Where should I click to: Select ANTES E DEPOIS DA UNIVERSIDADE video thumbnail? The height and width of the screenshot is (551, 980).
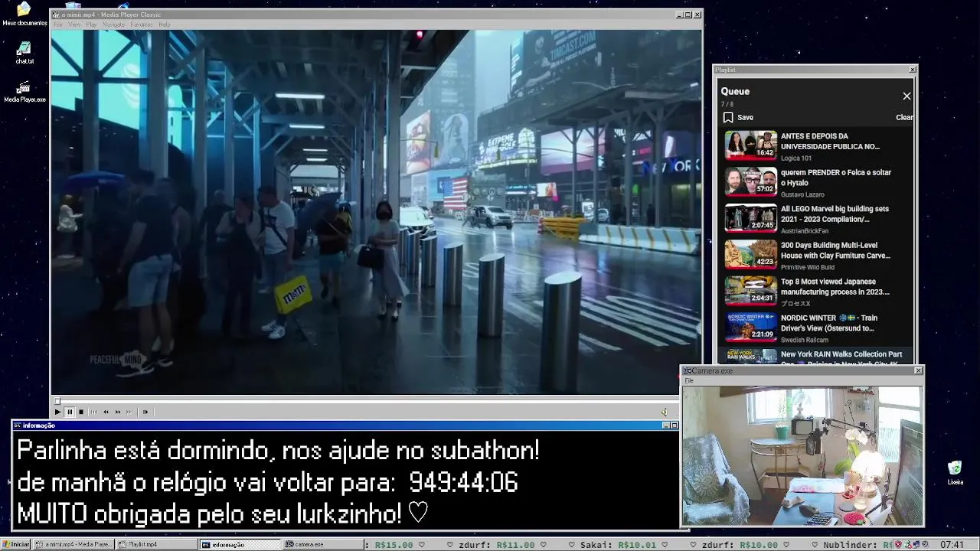coord(751,145)
